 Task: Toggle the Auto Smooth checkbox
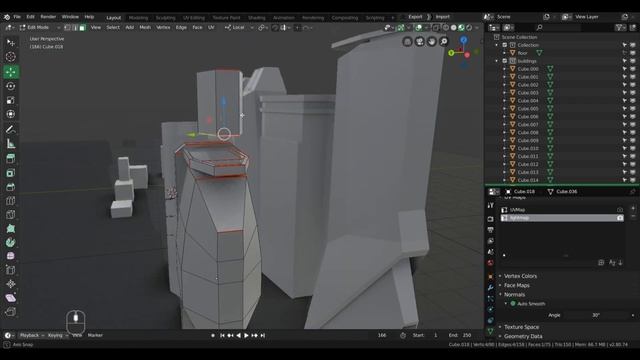(513, 304)
